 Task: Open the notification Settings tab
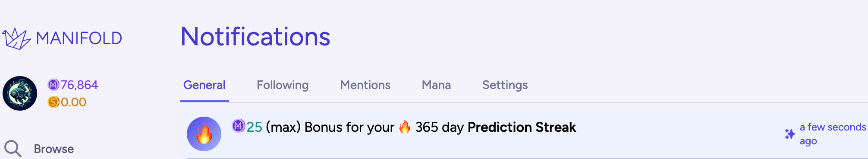[505, 85]
